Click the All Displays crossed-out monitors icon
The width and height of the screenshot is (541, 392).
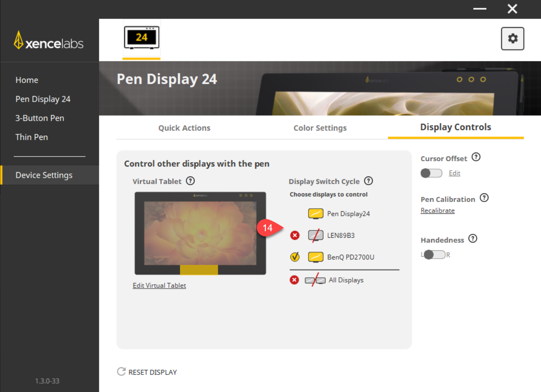pos(315,280)
